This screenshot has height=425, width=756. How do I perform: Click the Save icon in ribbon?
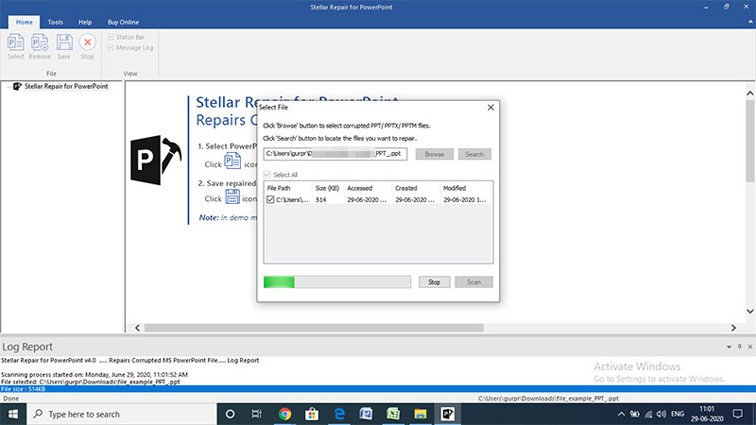64,46
